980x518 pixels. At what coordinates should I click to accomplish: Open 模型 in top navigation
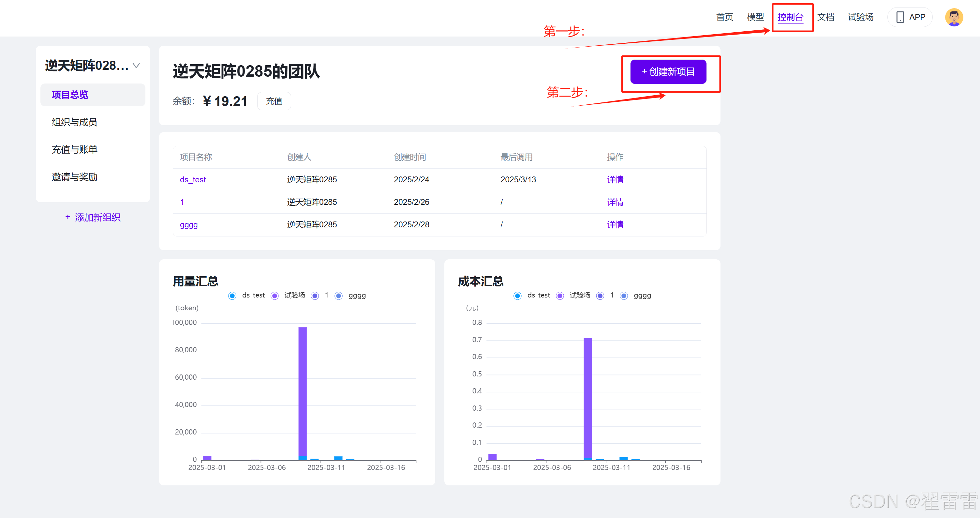click(x=755, y=17)
